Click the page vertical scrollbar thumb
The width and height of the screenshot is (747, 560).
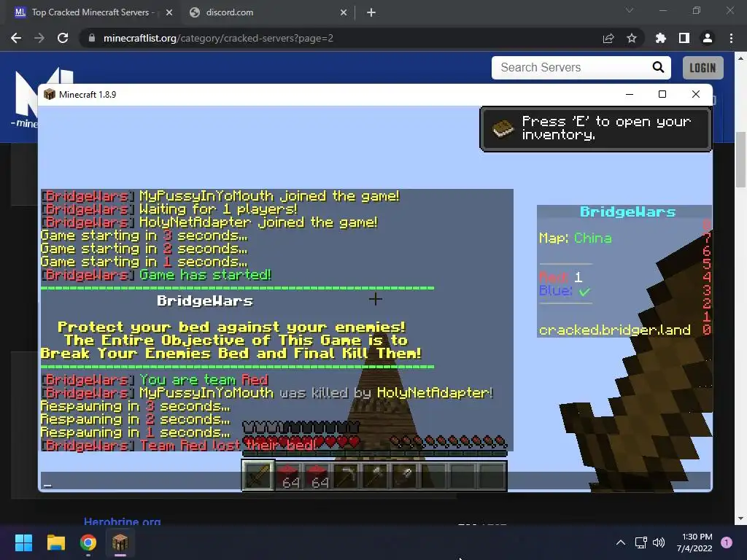pos(740,160)
